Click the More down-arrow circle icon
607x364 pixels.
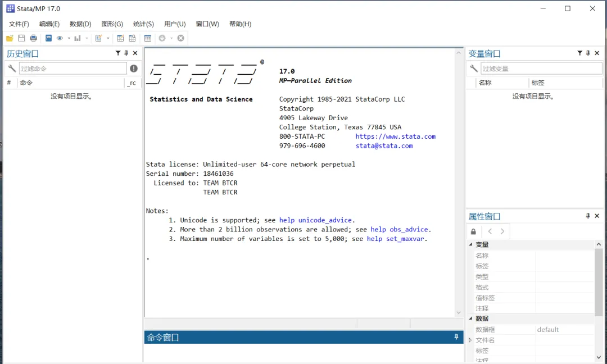click(162, 38)
